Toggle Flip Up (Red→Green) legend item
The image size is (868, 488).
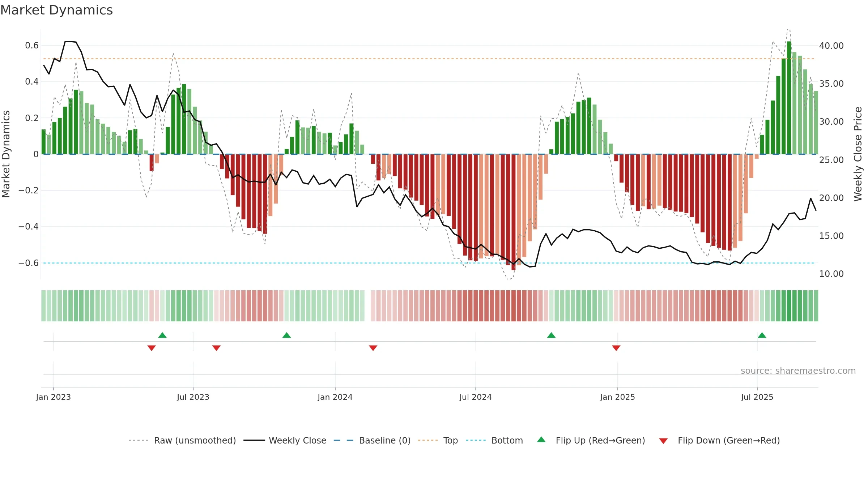pos(591,440)
